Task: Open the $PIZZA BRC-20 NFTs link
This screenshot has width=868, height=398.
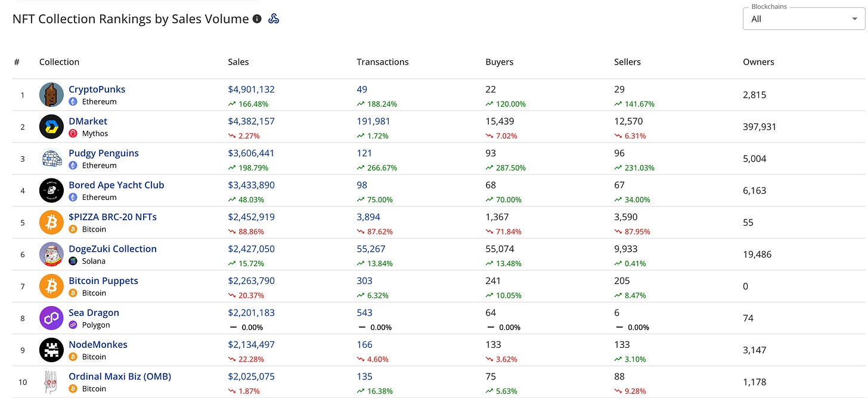Action: (x=113, y=217)
